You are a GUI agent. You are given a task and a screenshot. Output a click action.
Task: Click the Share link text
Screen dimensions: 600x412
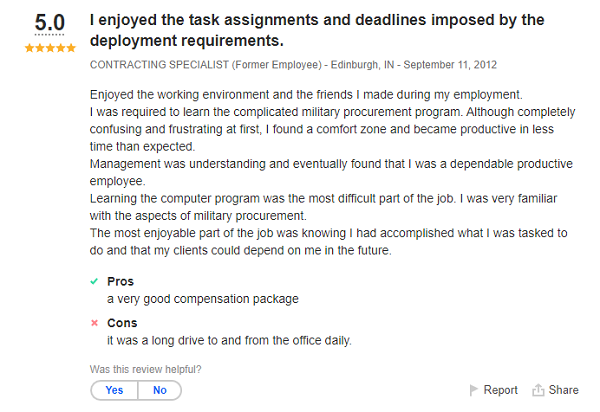click(563, 390)
